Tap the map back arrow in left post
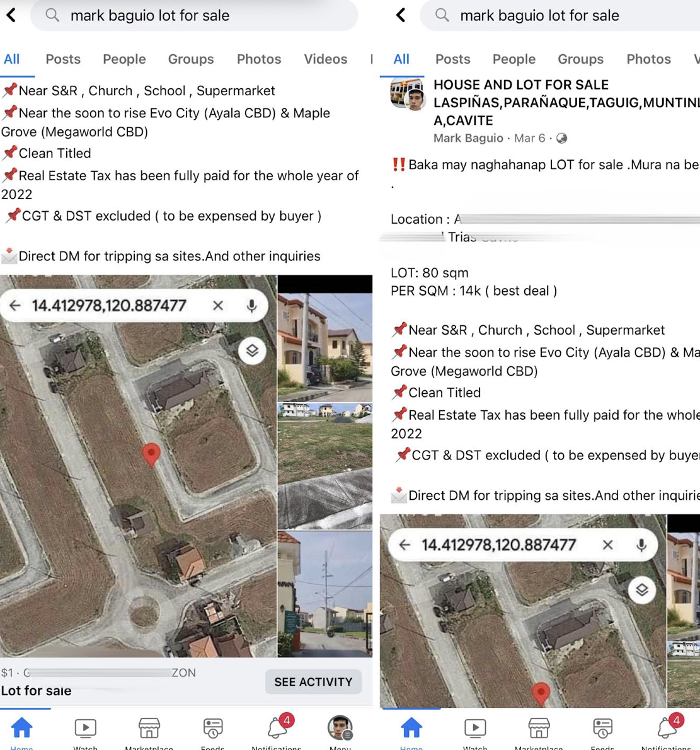Image resolution: width=700 pixels, height=750 pixels. point(15,305)
